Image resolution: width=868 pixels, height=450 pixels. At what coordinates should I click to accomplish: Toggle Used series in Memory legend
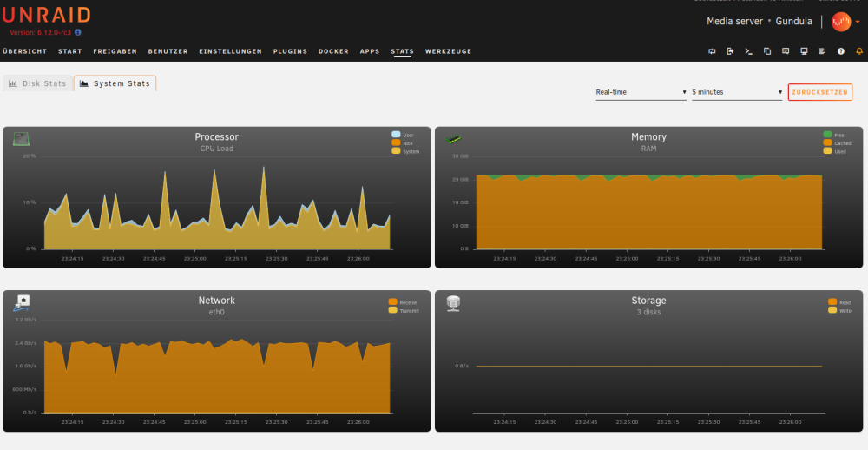[835, 151]
